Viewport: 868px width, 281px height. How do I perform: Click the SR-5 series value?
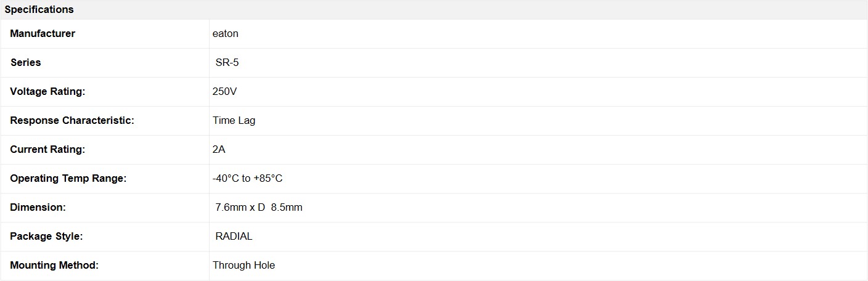pyautogui.click(x=227, y=63)
